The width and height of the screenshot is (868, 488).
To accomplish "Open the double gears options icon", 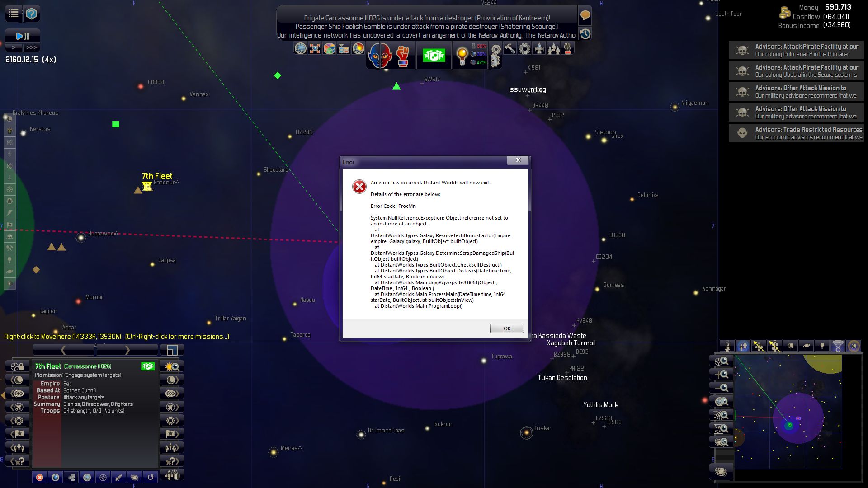I will click(495, 56).
